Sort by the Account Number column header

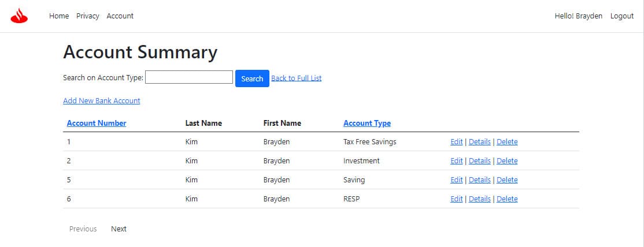[x=97, y=123]
